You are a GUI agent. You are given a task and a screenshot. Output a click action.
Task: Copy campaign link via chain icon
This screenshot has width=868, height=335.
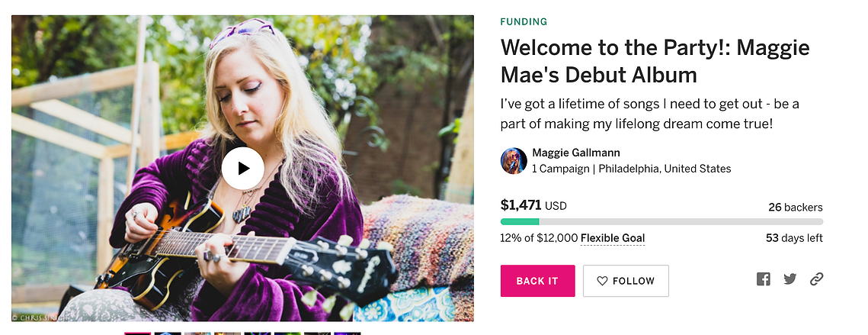click(816, 279)
